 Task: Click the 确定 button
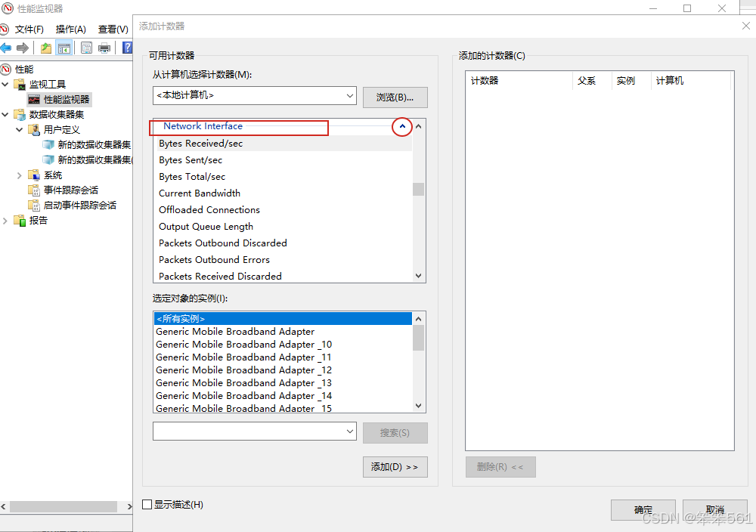coord(643,510)
